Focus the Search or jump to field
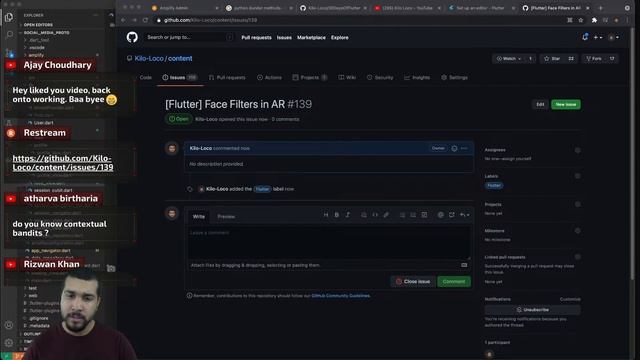Viewport: 640px width, 360px height. (189, 37)
